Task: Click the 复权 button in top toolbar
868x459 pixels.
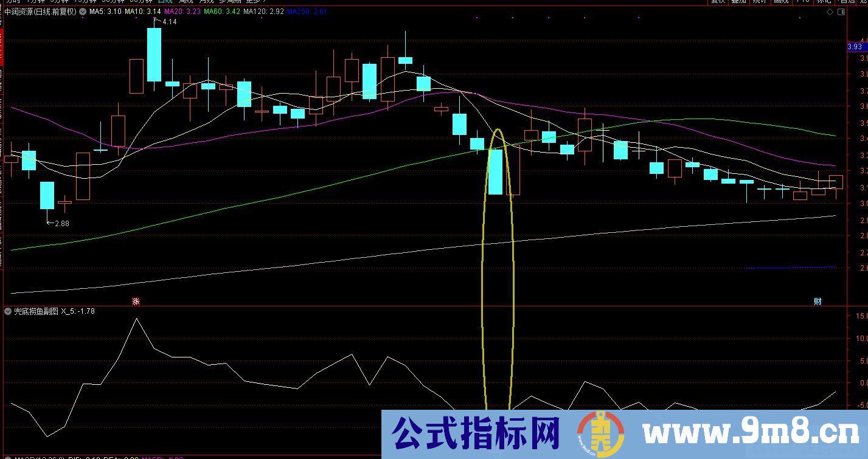Action: (718, 2)
